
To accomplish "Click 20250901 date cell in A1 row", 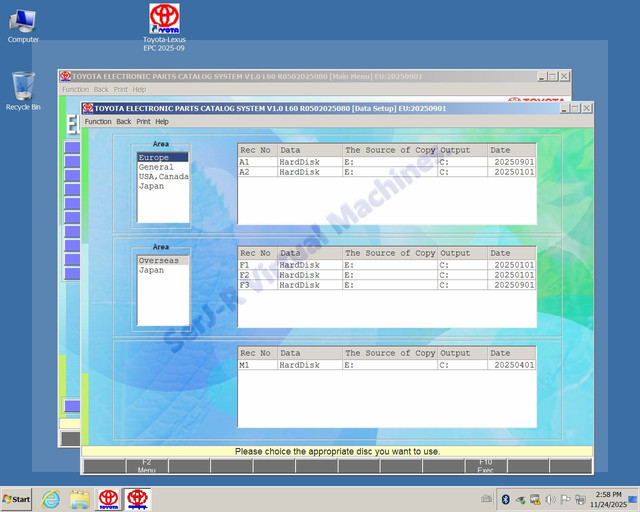I will [x=511, y=162].
